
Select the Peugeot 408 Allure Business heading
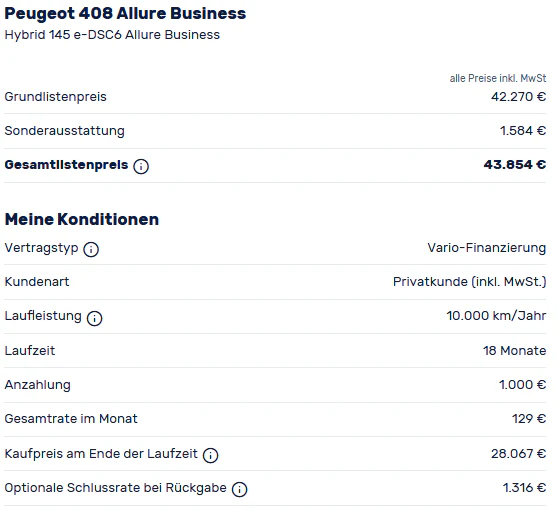tap(125, 14)
